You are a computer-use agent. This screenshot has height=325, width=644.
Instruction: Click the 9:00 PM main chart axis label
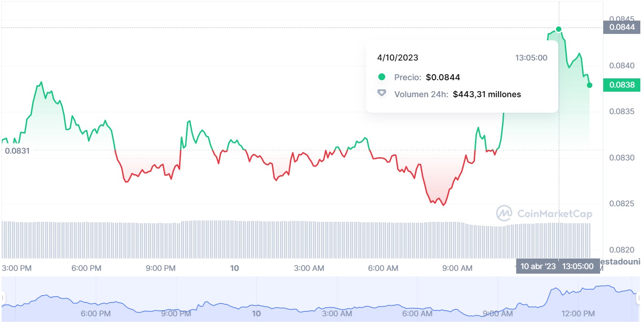point(160,268)
